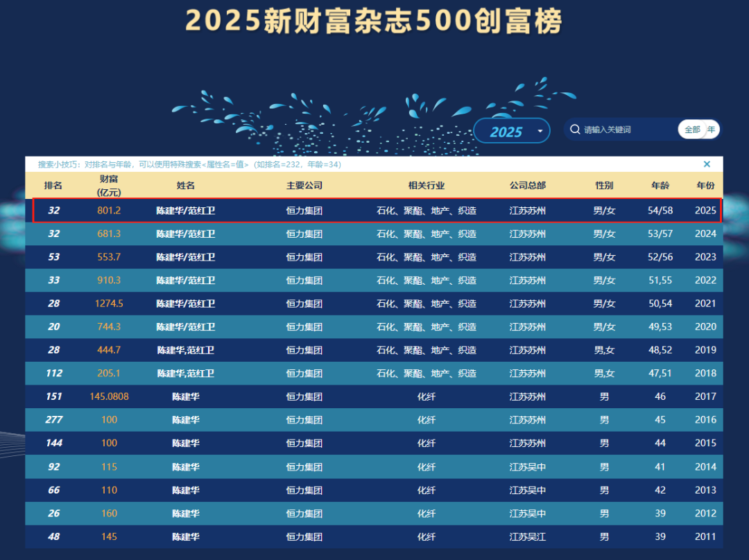Select the wealth value 910.3
749x560 pixels.
(x=109, y=280)
